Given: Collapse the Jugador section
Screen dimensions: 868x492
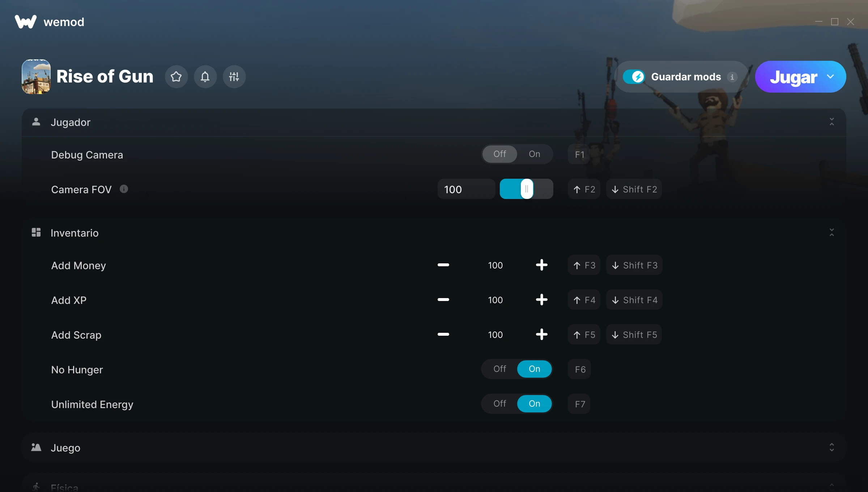Looking at the screenshot, I should 831,122.
